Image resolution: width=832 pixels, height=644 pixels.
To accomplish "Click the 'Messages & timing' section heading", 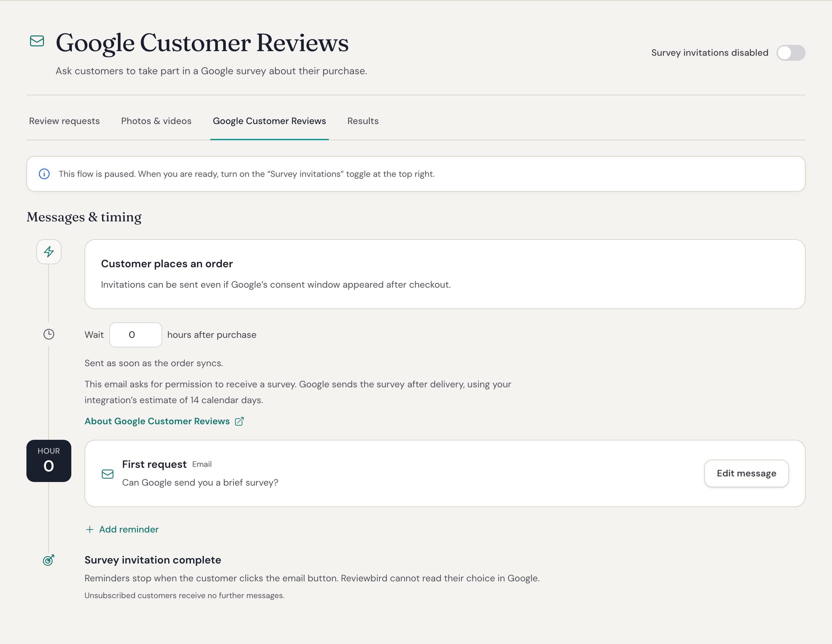I will coord(84,217).
